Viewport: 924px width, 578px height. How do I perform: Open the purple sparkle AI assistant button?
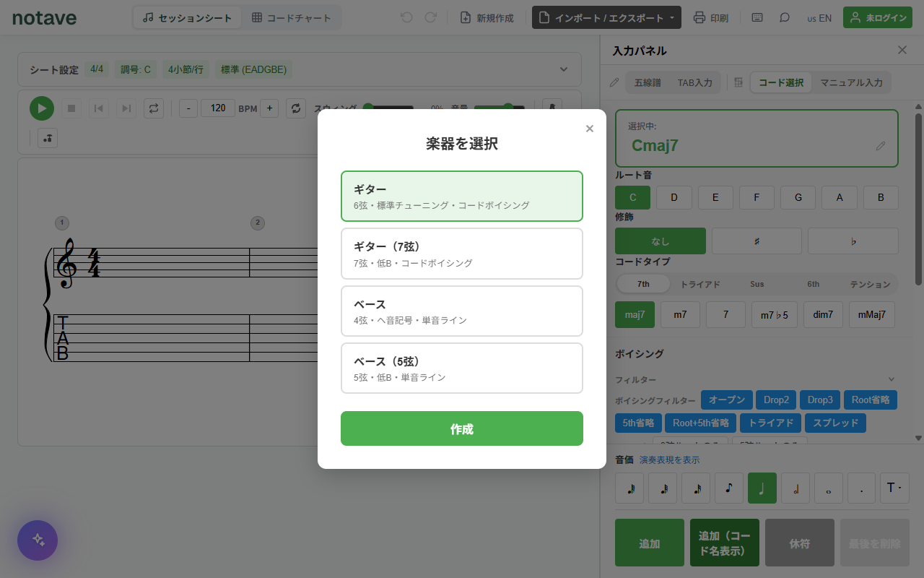[38, 540]
